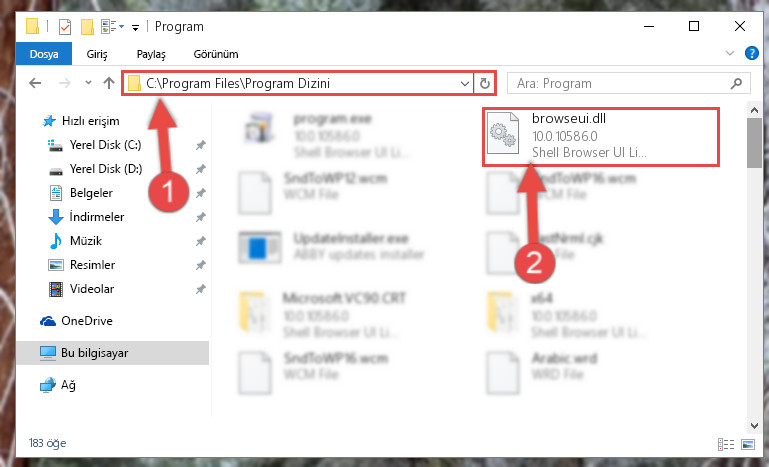The height and width of the screenshot is (467, 769).
Task: Expand the ribbon with chevron
Action: [x=730, y=53]
